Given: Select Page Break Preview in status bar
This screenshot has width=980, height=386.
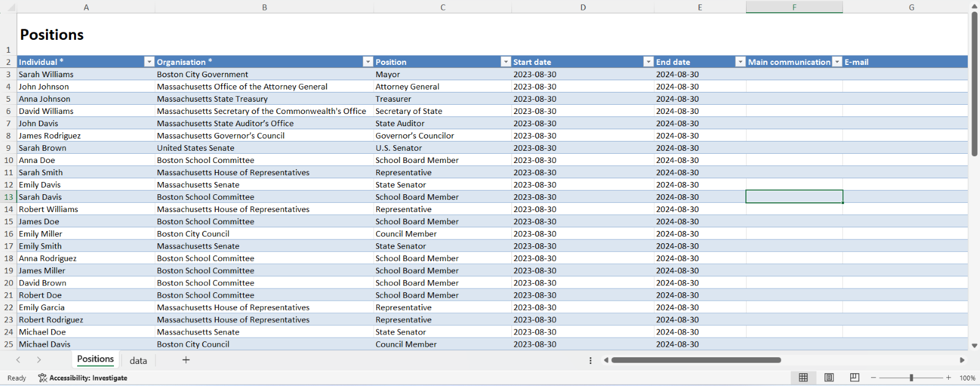Looking at the screenshot, I should coord(855,377).
